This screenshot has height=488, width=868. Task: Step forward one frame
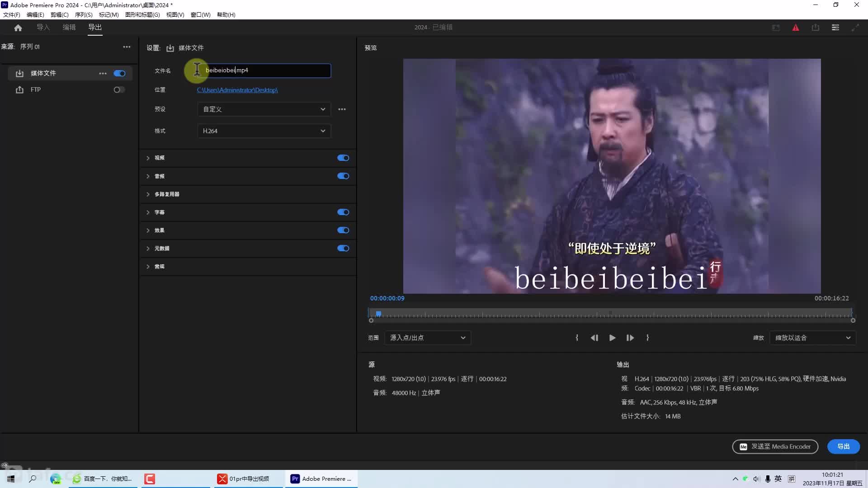click(630, 338)
